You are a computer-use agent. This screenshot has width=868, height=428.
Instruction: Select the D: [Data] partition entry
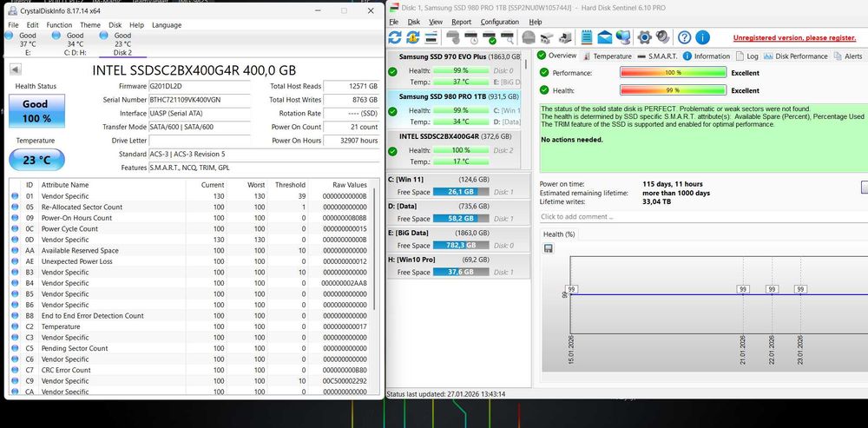coord(459,213)
